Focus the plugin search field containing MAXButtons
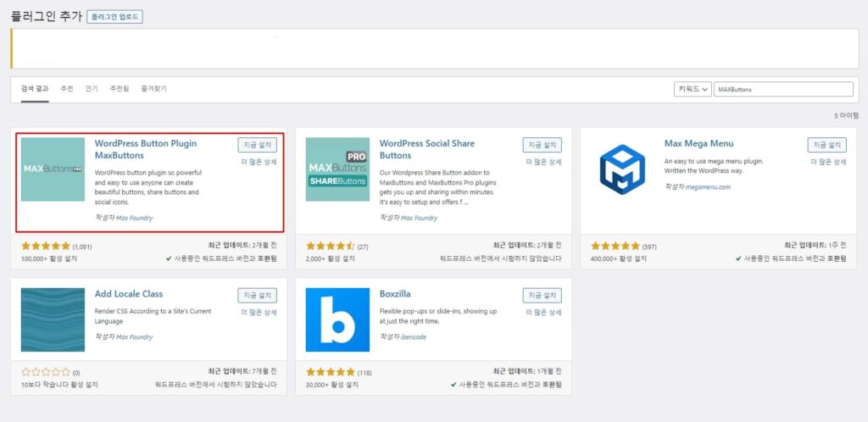Screen dimensions: 868x422 pos(783,89)
